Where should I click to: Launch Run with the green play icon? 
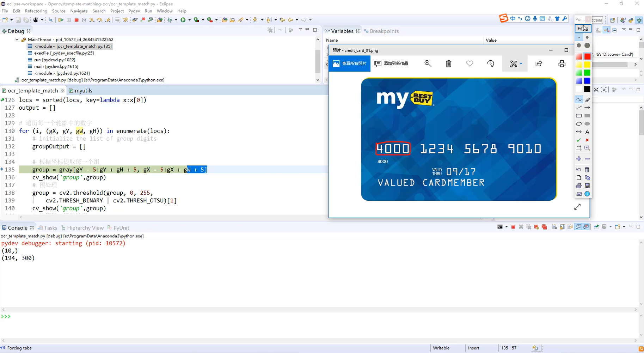click(183, 20)
